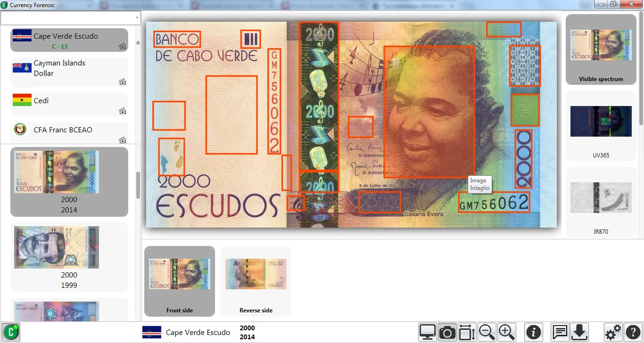The image size is (644, 343).
Task: Select the horizontal serial number GM756062 feature
Action: (494, 203)
